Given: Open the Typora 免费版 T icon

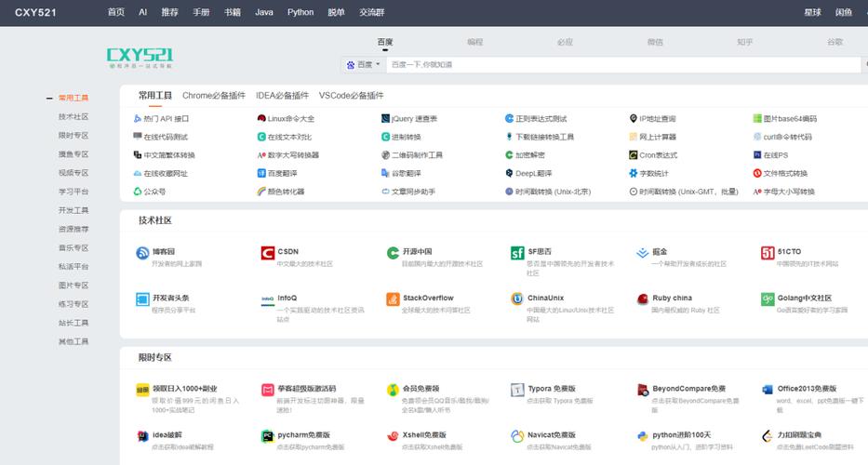Looking at the screenshot, I should [x=517, y=391].
